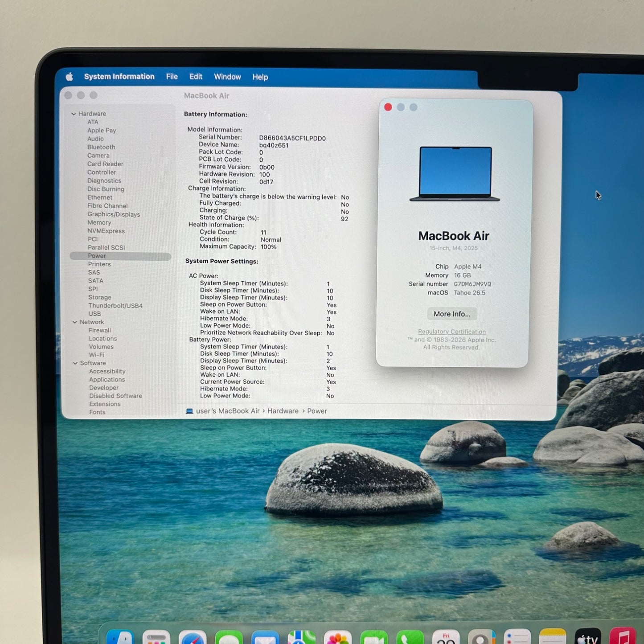View NVMExpress details
Screen dimensions: 644x644
pos(106,231)
